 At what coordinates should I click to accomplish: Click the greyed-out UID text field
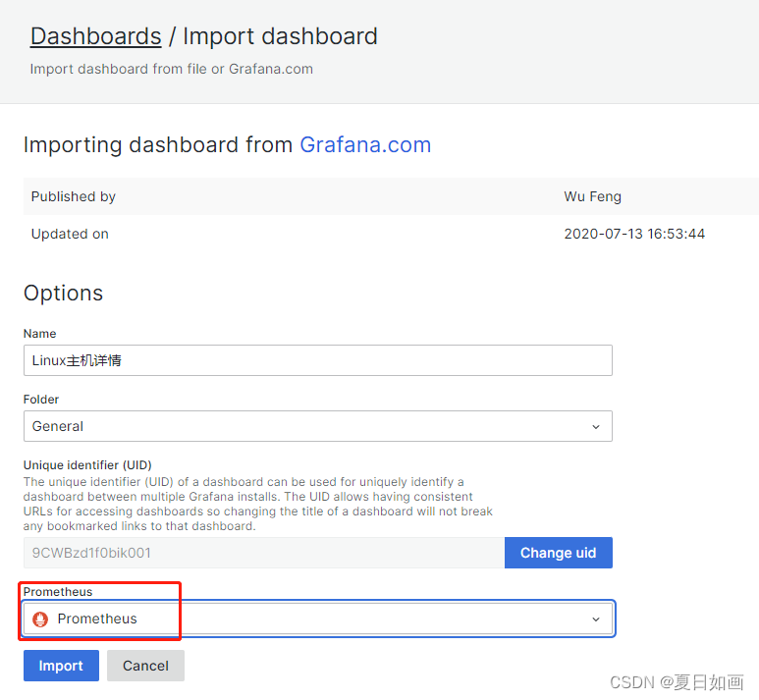click(263, 553)
